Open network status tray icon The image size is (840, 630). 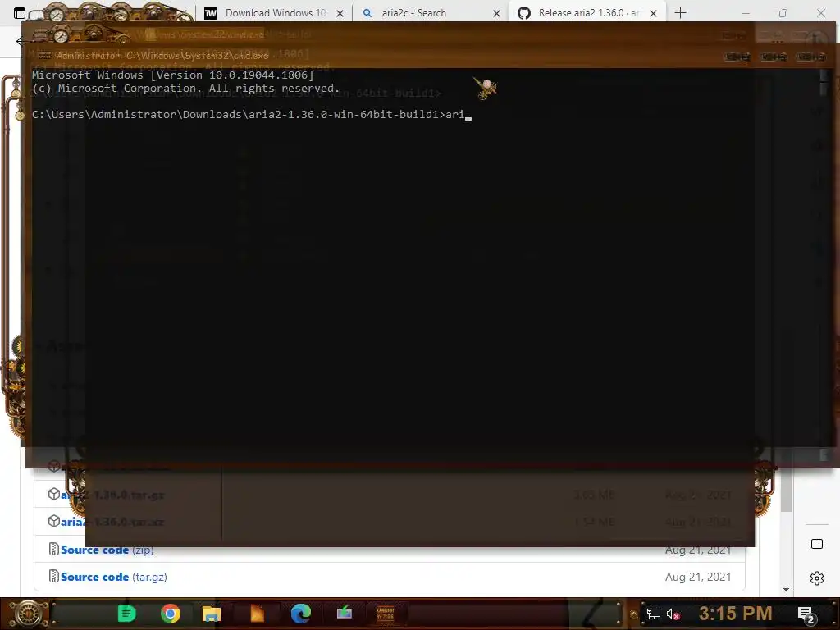(654, 614)
